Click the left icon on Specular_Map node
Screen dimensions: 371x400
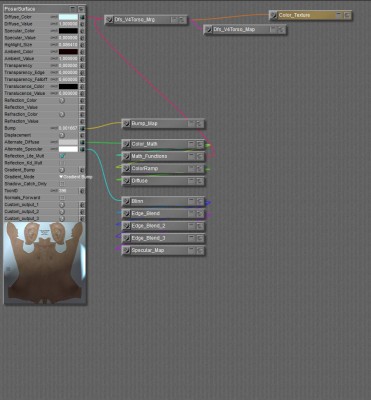click(x=126, y=251)
